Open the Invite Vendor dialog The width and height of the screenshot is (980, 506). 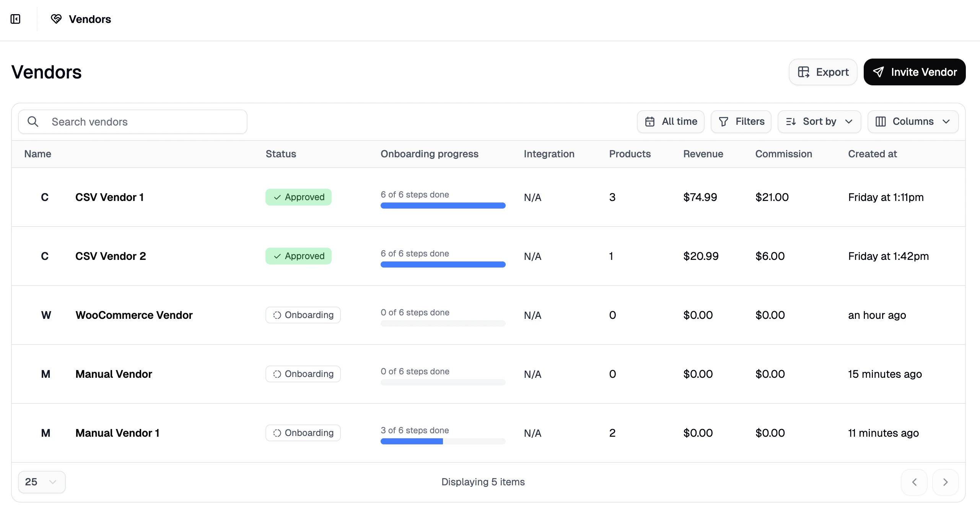click(x=914, y=72)
